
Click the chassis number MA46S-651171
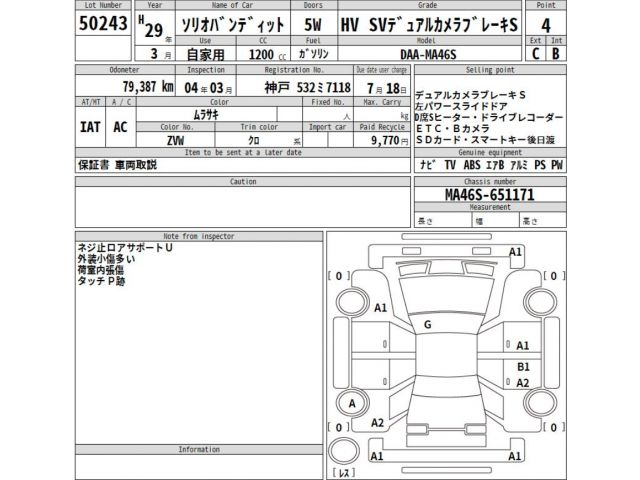click(489, 194)
